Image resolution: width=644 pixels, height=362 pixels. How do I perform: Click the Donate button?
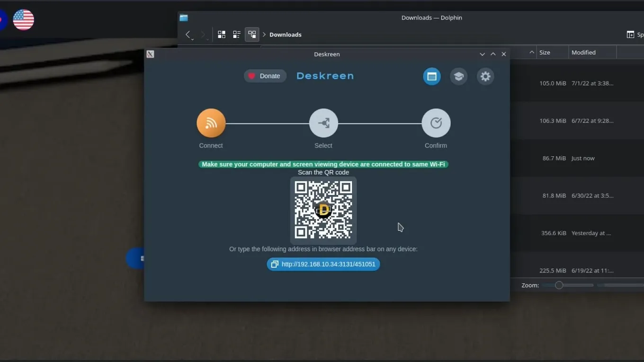point(265,76)
